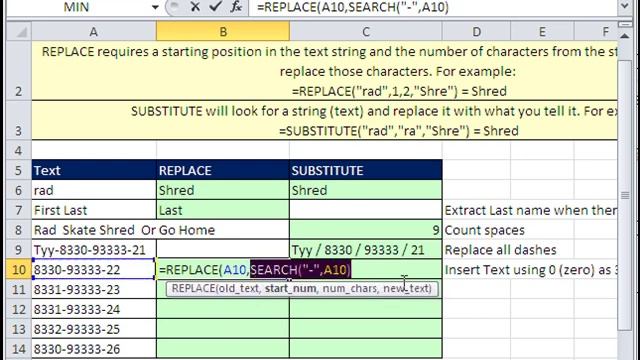The height and width of the screenshot is (360, 640).
Task: Click the highlighted SEARCH portion in cell B10
Action: (x=300, y=270)
